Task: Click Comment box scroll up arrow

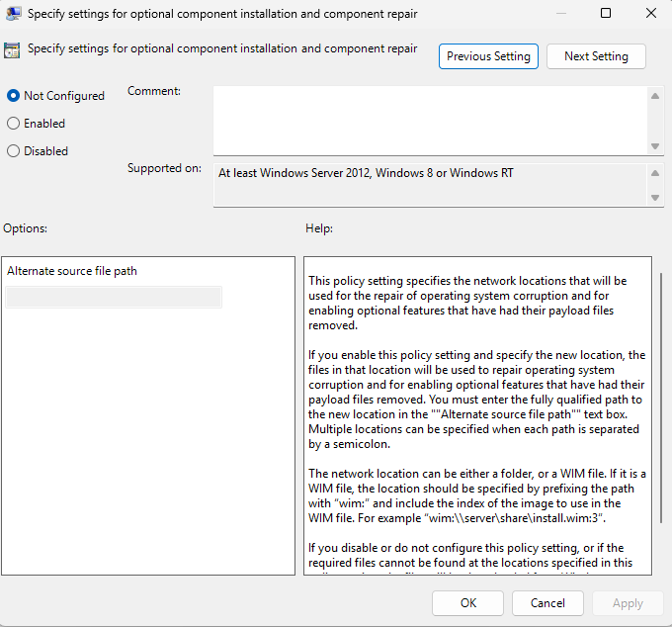Action: [655, 96]
